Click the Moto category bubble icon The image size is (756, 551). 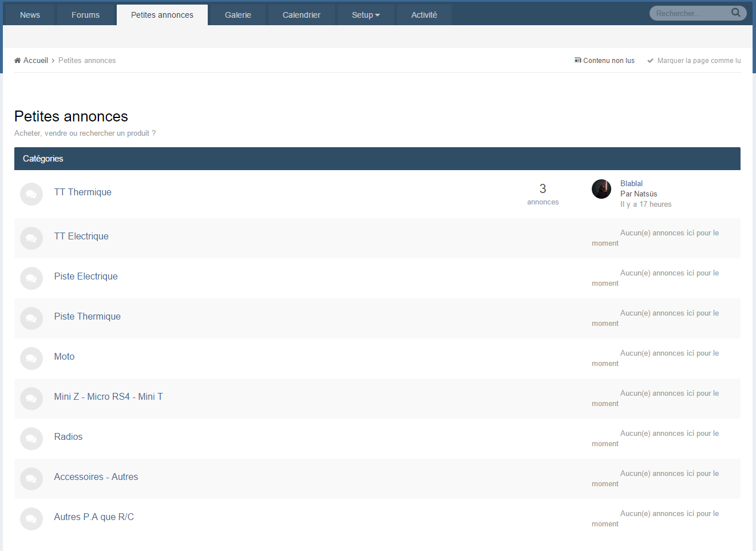31,359
